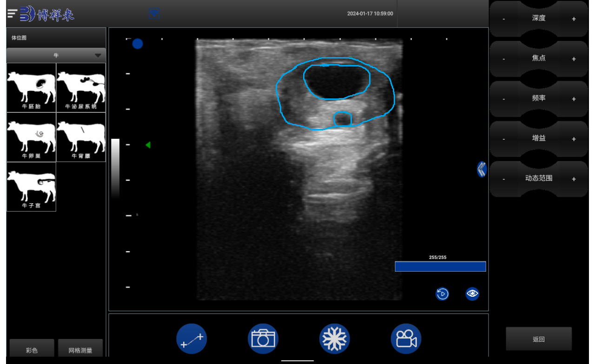
Task: Increase the 深度 depth with plus
Action: coord(574,19)
